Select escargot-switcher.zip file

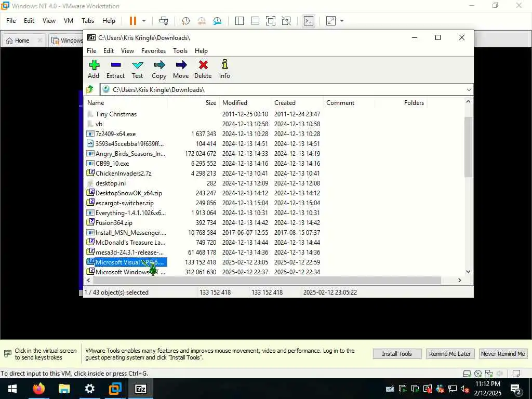click(x=125, y=203)
